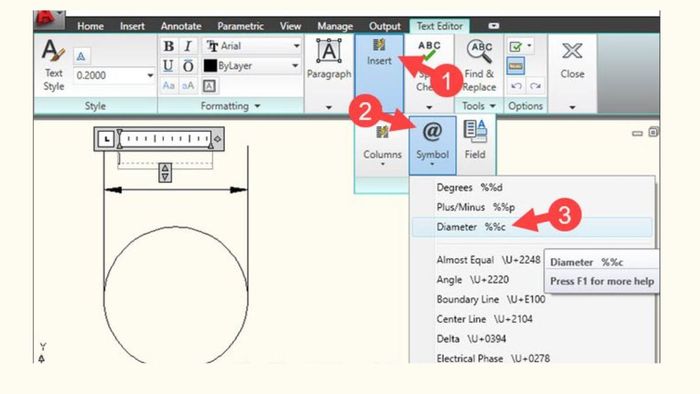This screenshot has width=700, height=394.
Task: Toggle Bold formatting
Action: 169,46
